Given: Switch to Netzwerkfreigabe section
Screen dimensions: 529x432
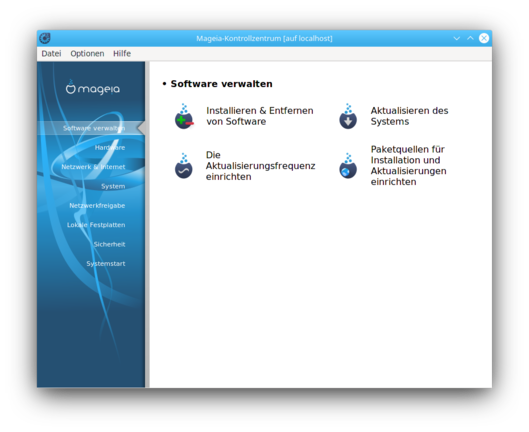Looking at the screenshot, I should [x=97, y=206].
